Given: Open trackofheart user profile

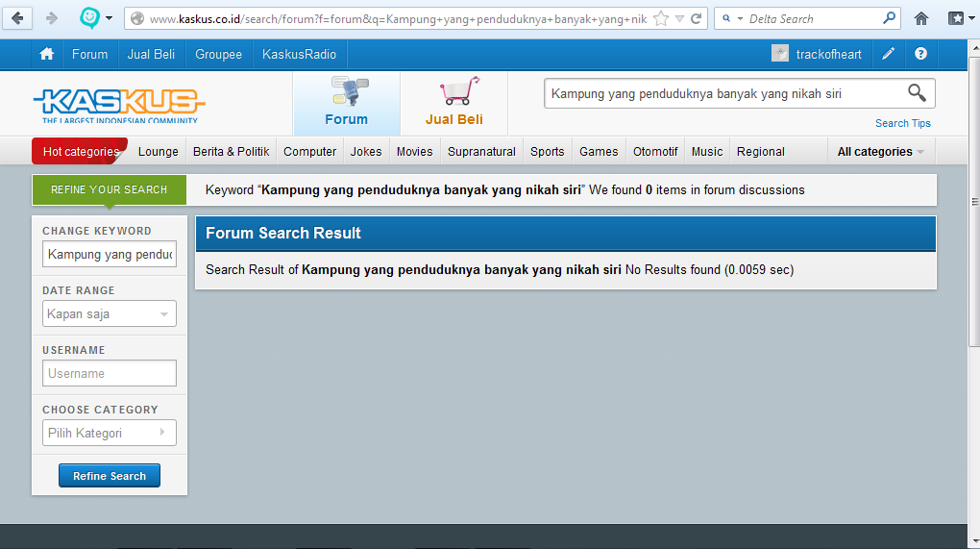Looking at the screenshot, I should click(x=828, y=55).
